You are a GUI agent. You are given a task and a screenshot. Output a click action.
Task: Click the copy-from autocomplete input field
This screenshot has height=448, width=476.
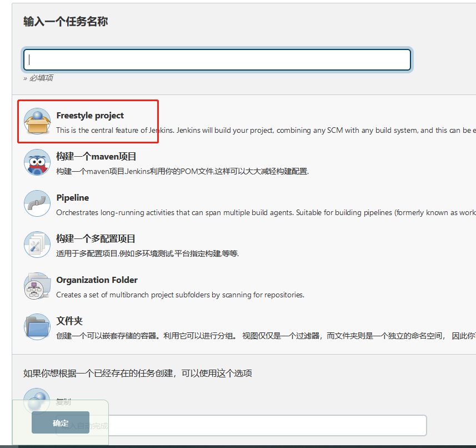[x=242, y=426]
